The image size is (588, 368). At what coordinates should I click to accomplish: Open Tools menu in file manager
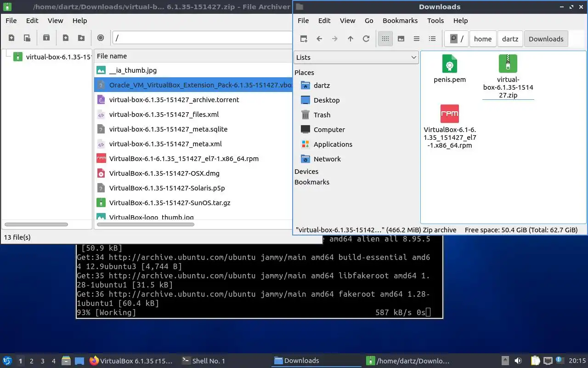pos(435,21)
